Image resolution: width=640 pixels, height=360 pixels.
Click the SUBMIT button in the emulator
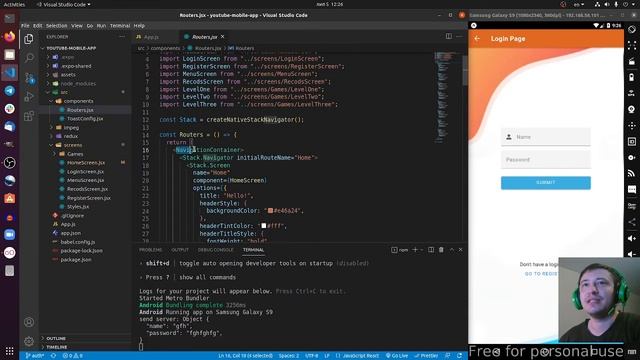coord(546,183)
